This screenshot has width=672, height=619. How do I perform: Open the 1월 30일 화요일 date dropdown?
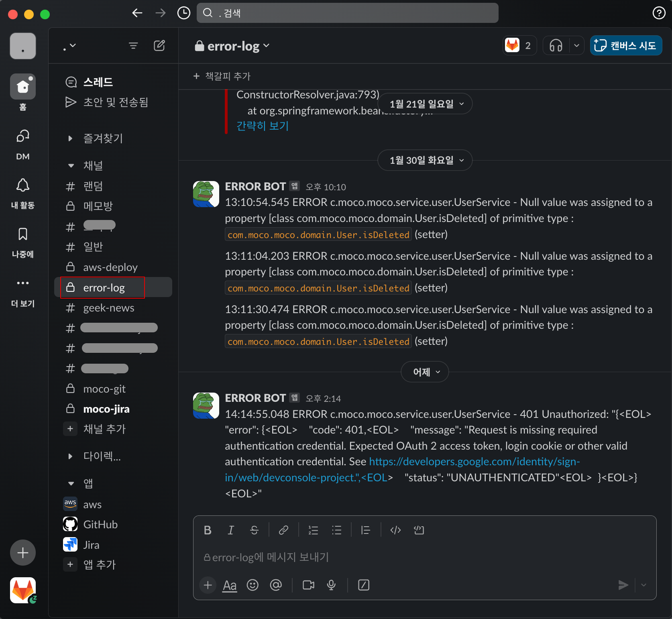pyautogui.click(x=425, y=160)
